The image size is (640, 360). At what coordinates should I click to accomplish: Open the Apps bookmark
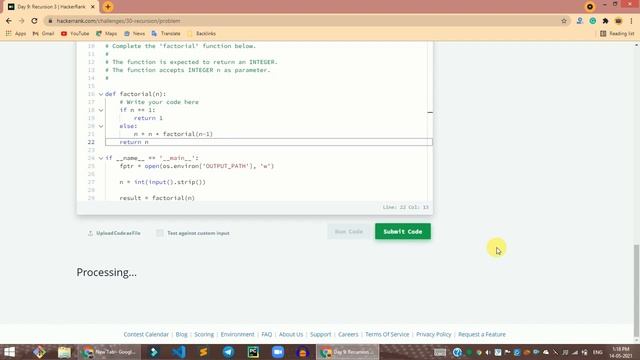pos(16,33)
